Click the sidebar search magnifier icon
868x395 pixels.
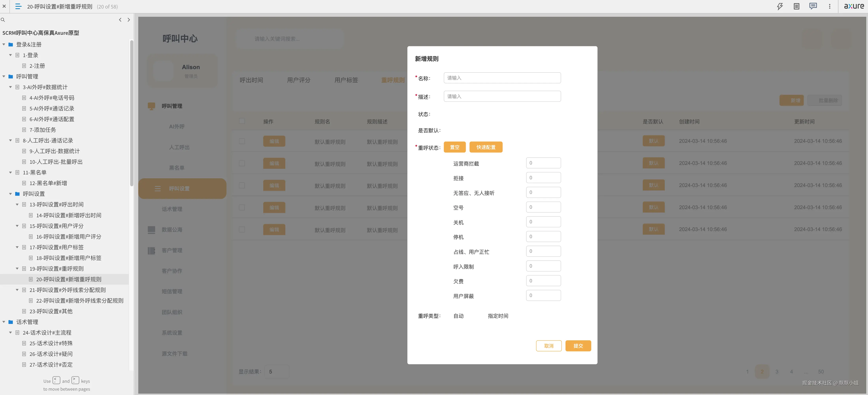coord(3,20)
